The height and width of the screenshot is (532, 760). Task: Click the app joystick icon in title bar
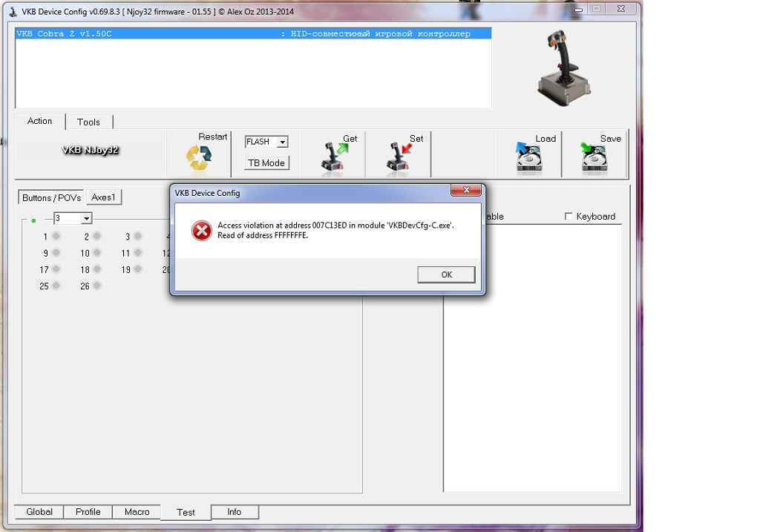pyautogui.click(x=13, y=11)
